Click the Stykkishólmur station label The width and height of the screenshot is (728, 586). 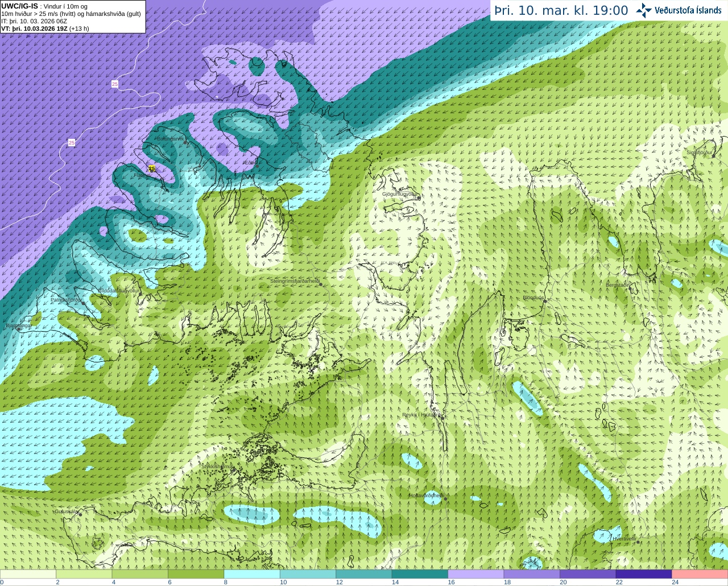(217, 466)
